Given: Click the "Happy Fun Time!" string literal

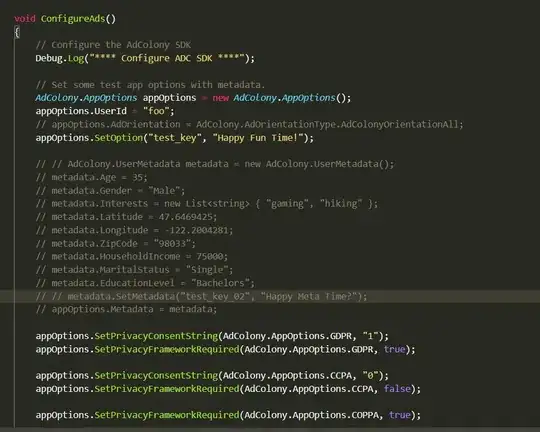Looking at the screenshot, I should point(258,138).
